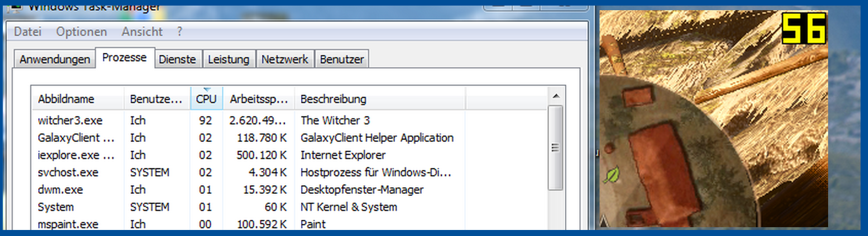Click memory value 4.304 K
The height and width of the screenshot is (236, 868).
pos(268,172)
